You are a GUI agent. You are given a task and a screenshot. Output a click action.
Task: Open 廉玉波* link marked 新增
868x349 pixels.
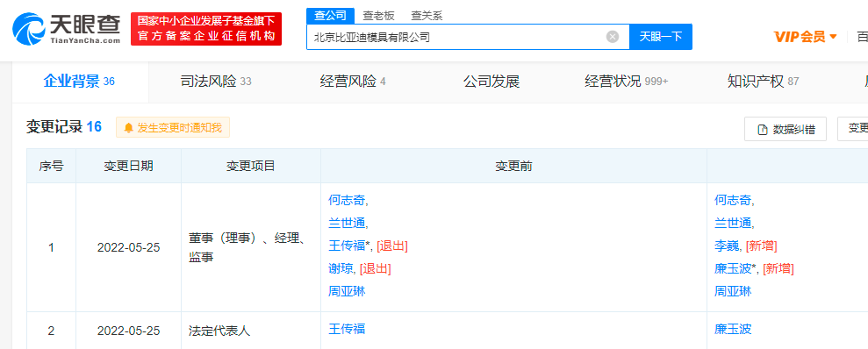[x=735, y=269]
